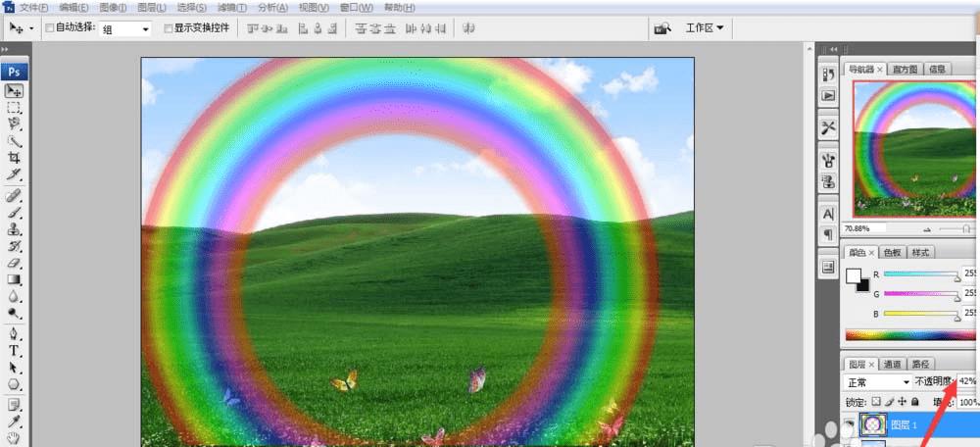The image size is (980, 447).
Task: Open the Clone Source panel icon
Action: pyautogui.click(x=828, y=182)
